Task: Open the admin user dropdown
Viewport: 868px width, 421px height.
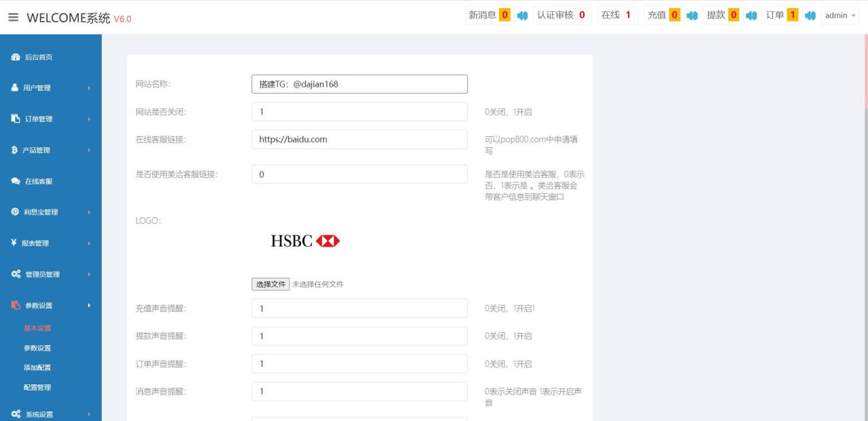Action: click(x=840, y=16)
